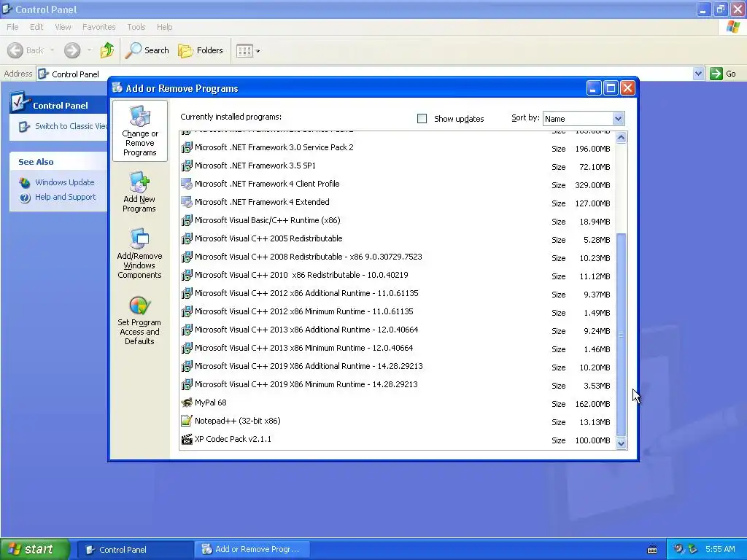Open Set Program Access and Defaults
This screenshot has height=560, width=747.
coord(139,321)
